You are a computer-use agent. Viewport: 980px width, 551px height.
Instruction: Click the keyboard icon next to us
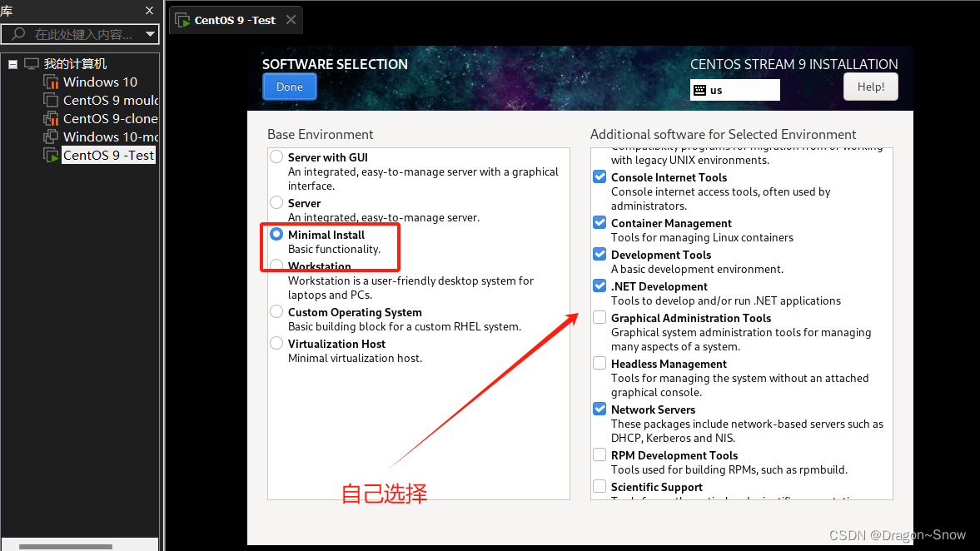(x=700, y=90)
